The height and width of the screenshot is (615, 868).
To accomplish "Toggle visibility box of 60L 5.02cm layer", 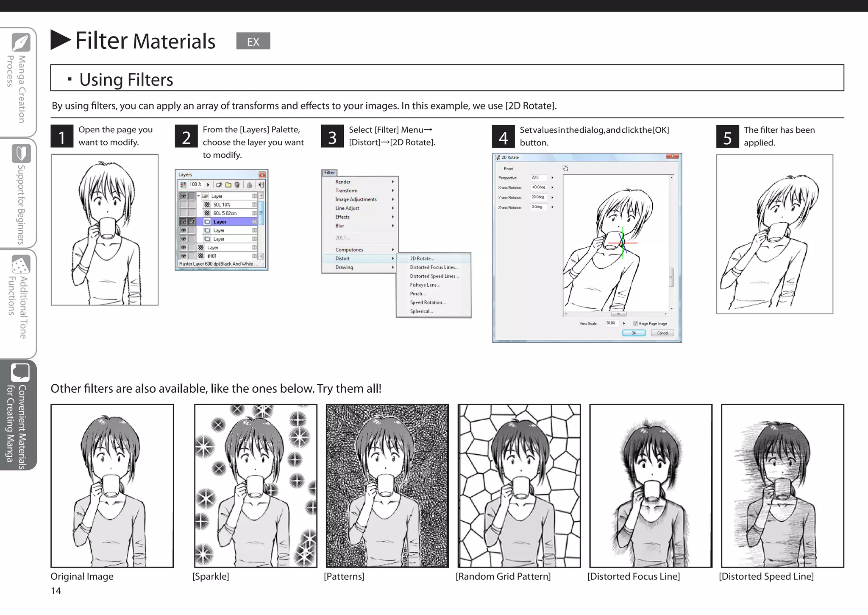I will [x=184, y=213].
